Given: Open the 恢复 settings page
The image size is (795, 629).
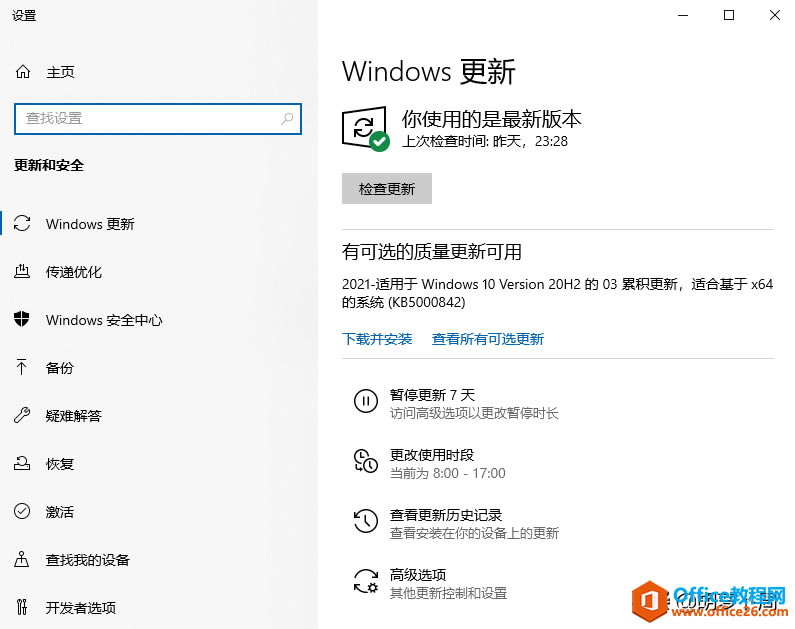Looking at the screenshot, I should click(x=60, y=464).
